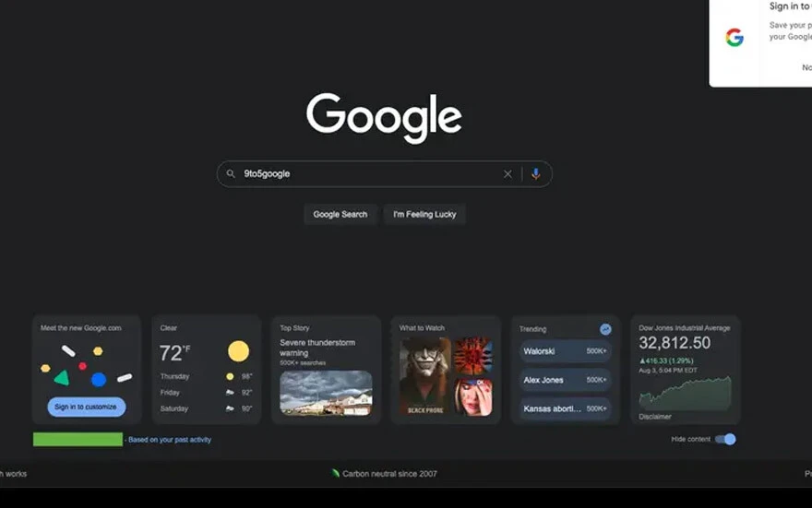Click the 72°F temperature reading
This screenshot has width=812, height=508.
click(x=174, y=353)
